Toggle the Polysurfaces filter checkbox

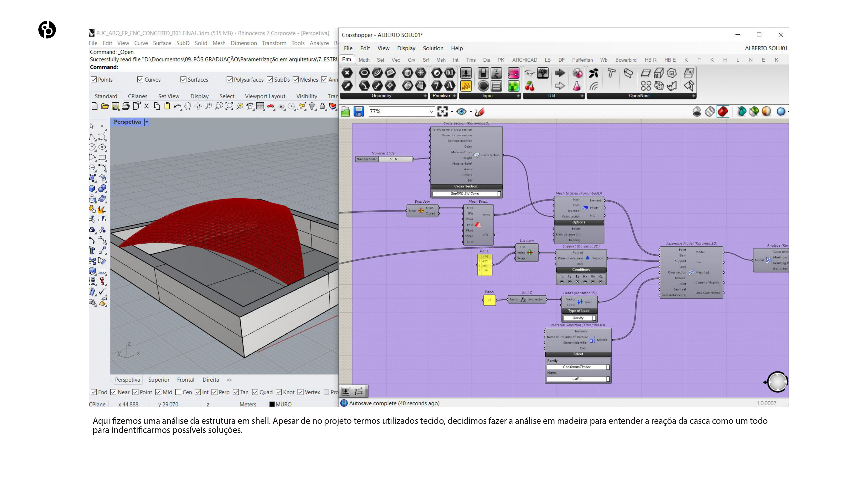pos(229,80)
